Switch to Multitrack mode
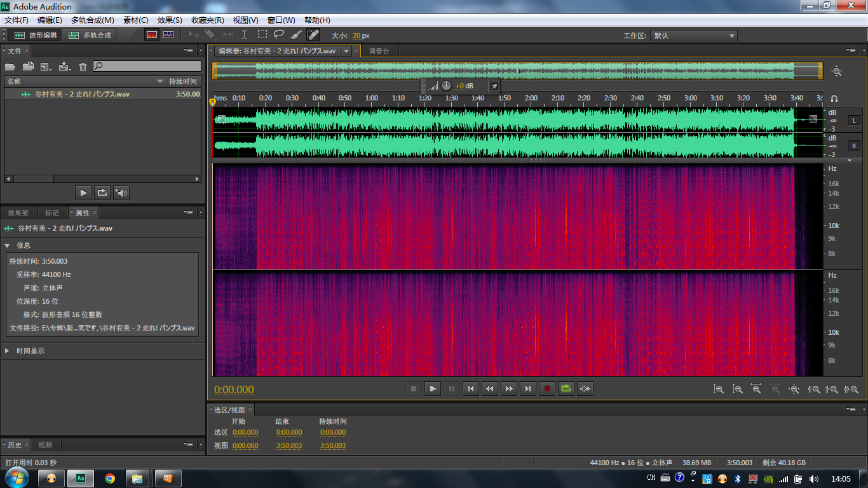Screen dimensions: 868x488 click(x=90, y=35)
